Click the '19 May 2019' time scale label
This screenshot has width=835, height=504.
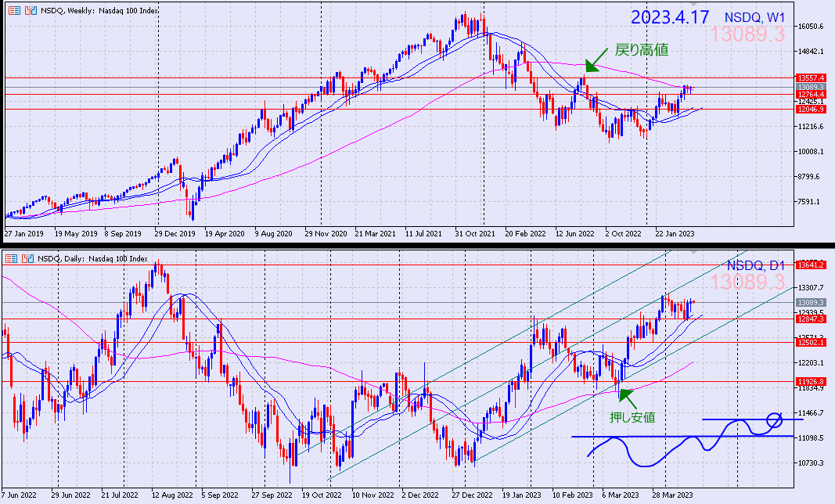click(x=76, y=233)
